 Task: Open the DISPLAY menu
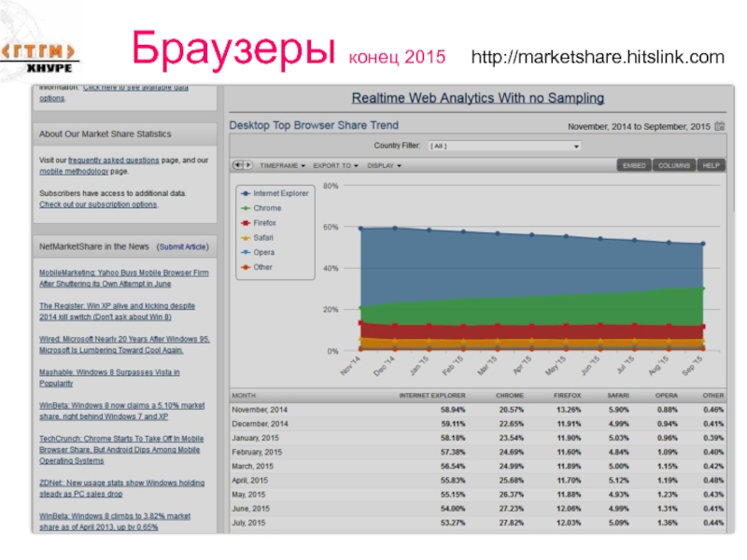coord(384,166)
